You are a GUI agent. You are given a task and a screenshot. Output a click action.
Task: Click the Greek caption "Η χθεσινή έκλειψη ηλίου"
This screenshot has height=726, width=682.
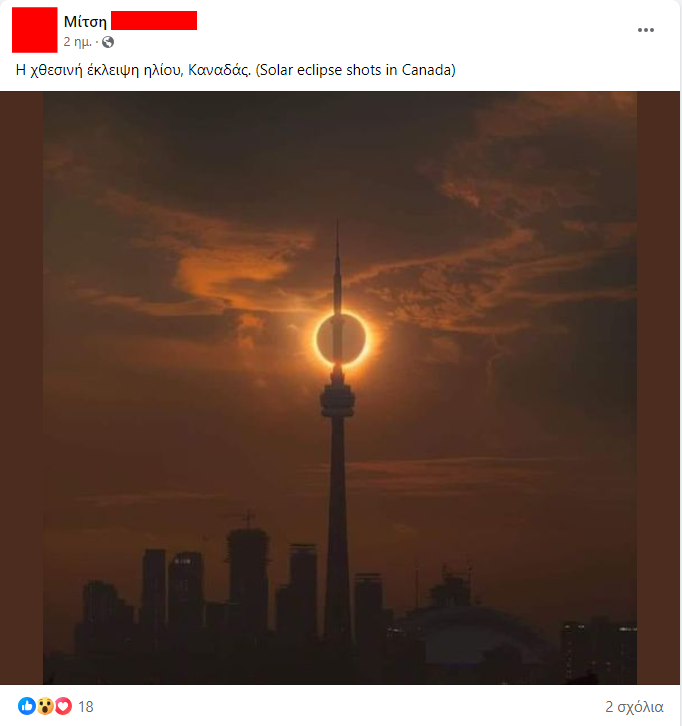100,70
